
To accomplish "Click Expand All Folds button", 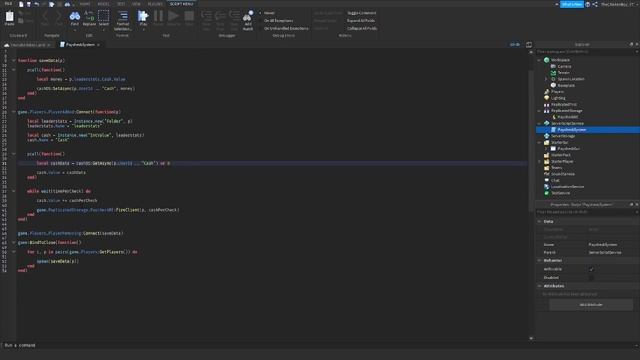I will click(361, 20).
